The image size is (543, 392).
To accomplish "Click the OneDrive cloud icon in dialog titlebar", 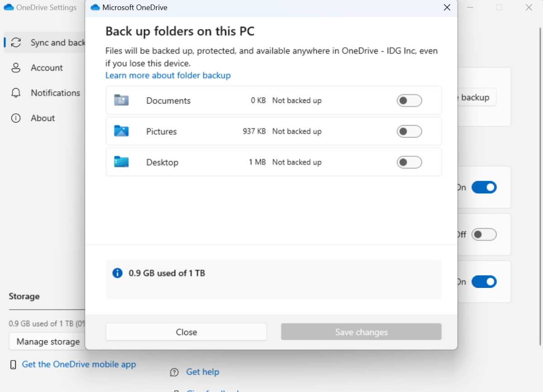I will [x=95, y=7].
